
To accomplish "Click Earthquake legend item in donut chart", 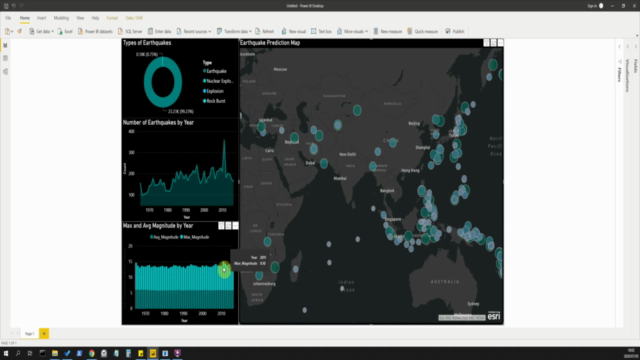I will (215, 71).
